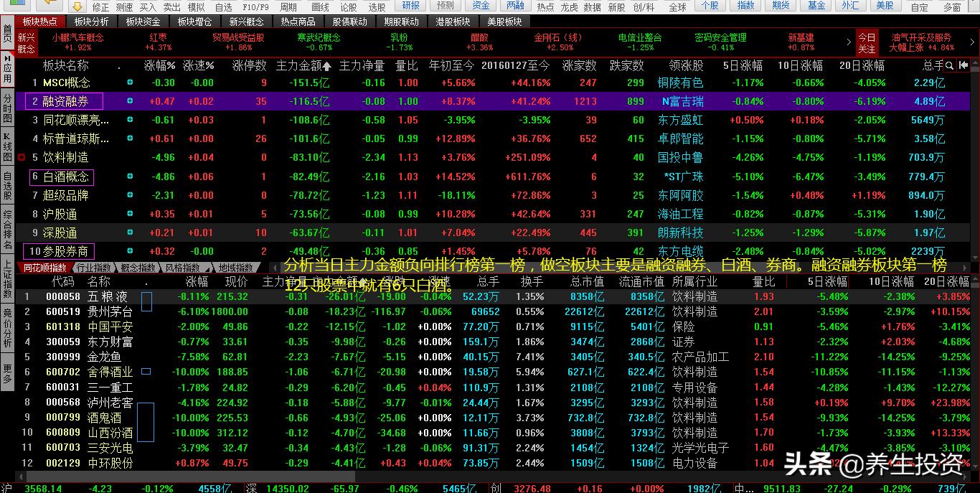
Task: Click the jump-to-first-column arrow icon
Action: point(963,65)
